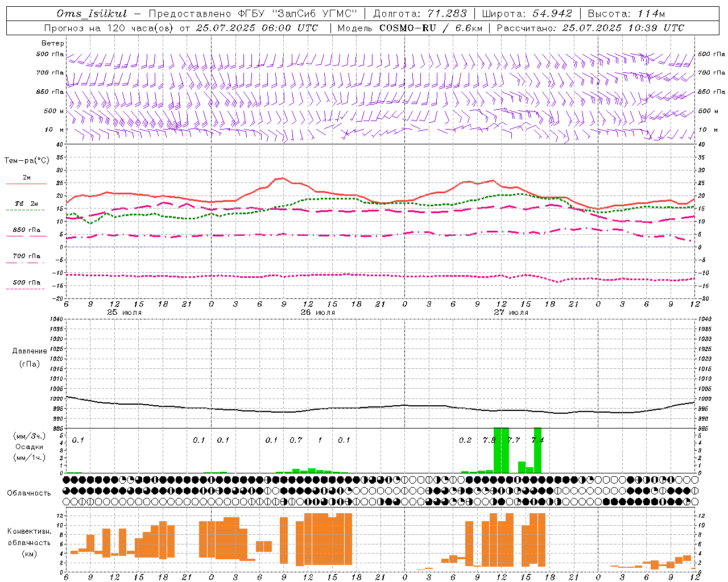This screenshot has width=728, height=582.
Task: Click the red '2м' legend line sample
Action: (26, 184)
